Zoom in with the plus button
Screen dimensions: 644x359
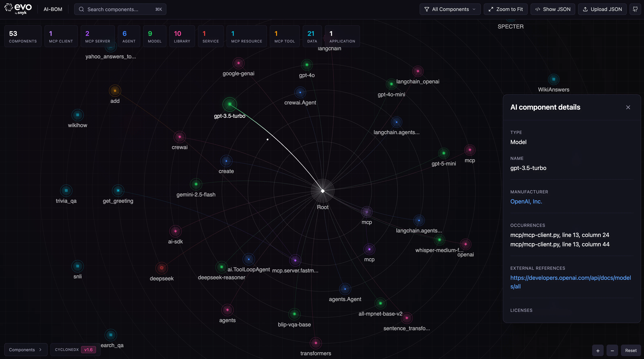(x=598, y=351)
